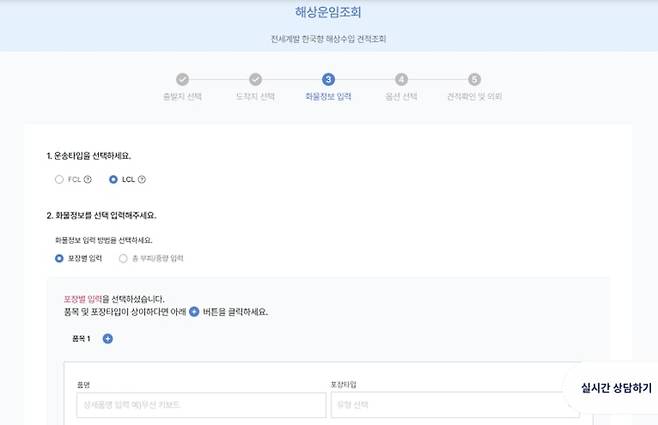
Task: Click the checkmark icon above 도착지 선택
Action: (255, 79)
